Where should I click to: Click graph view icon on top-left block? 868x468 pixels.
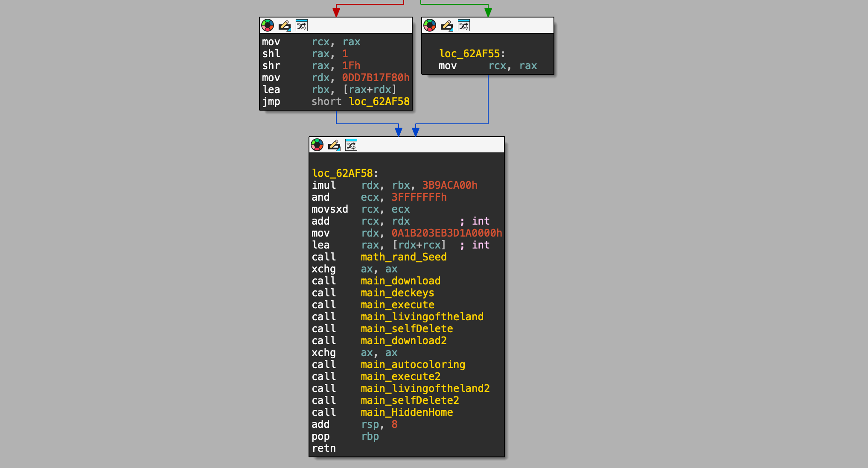(x=302, y=26)
